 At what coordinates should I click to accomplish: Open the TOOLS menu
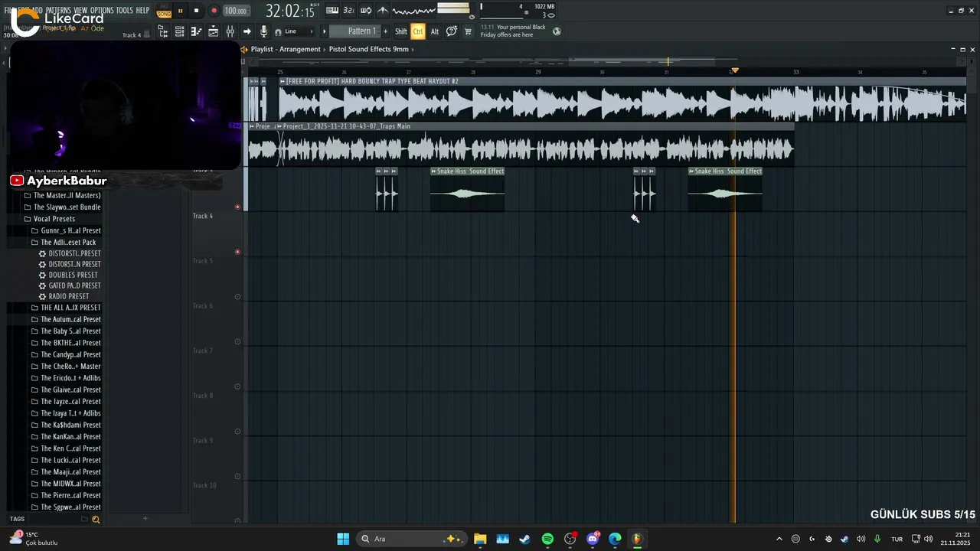click(x=124, y=10)
